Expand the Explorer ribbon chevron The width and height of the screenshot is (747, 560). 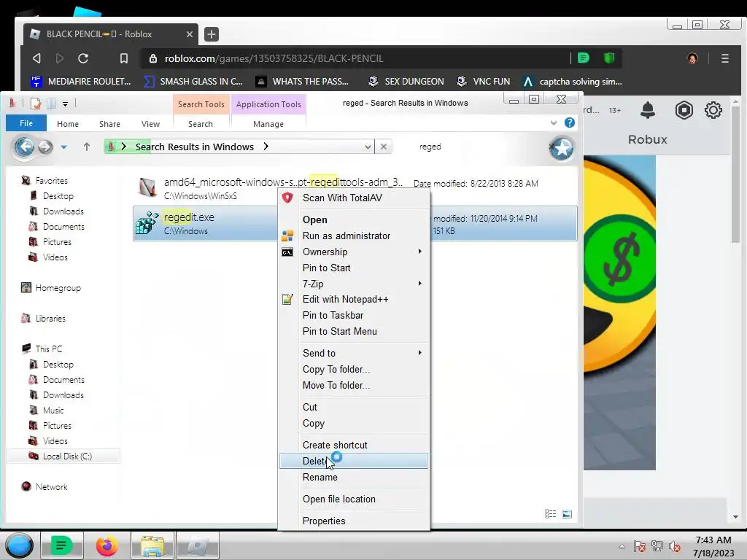(x=553, y=122)
